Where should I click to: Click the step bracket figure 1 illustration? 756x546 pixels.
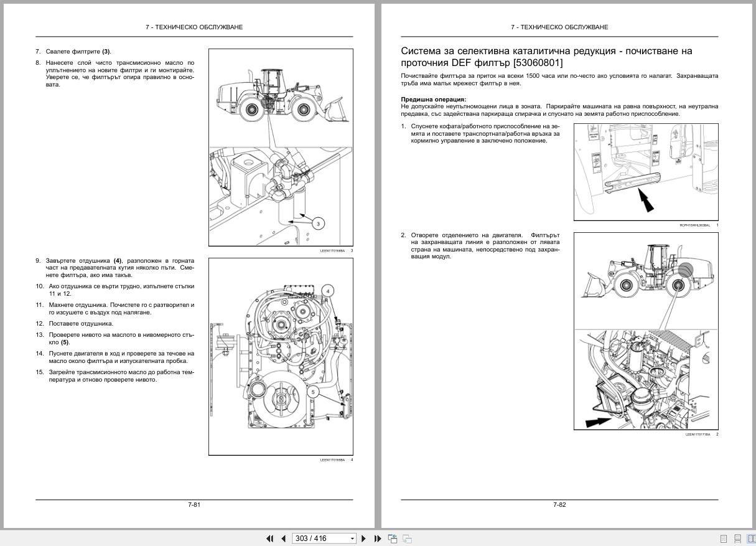[x=646, y=172]
